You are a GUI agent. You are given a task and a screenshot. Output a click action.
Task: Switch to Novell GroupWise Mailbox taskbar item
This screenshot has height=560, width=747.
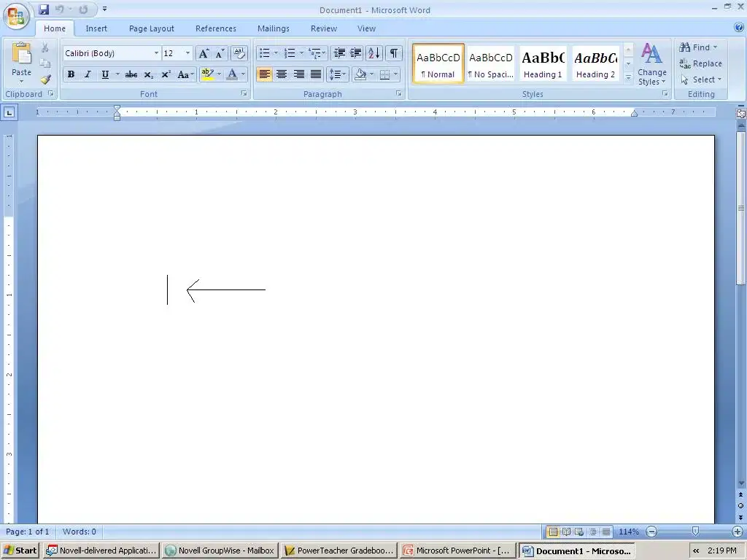tap(220, 551)
